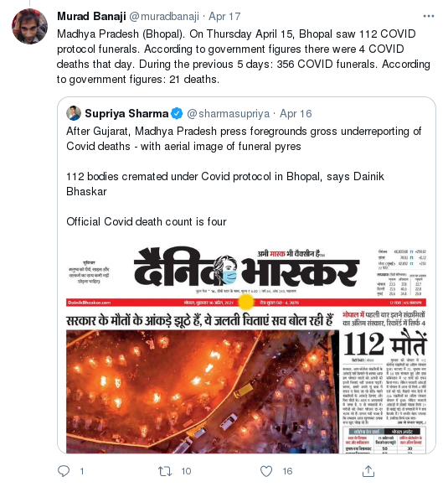Click the Supriya Sharma name in quoted tweet

126,114
